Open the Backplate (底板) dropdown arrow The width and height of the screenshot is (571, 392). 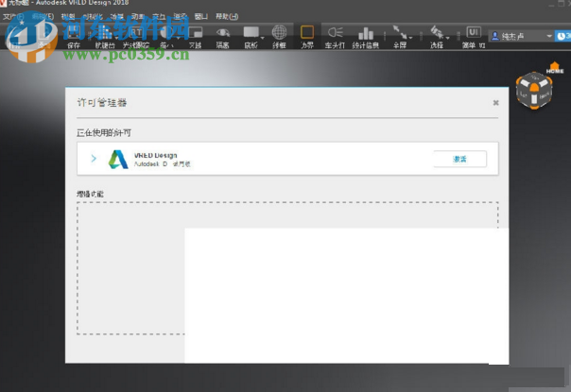(262, 38)
